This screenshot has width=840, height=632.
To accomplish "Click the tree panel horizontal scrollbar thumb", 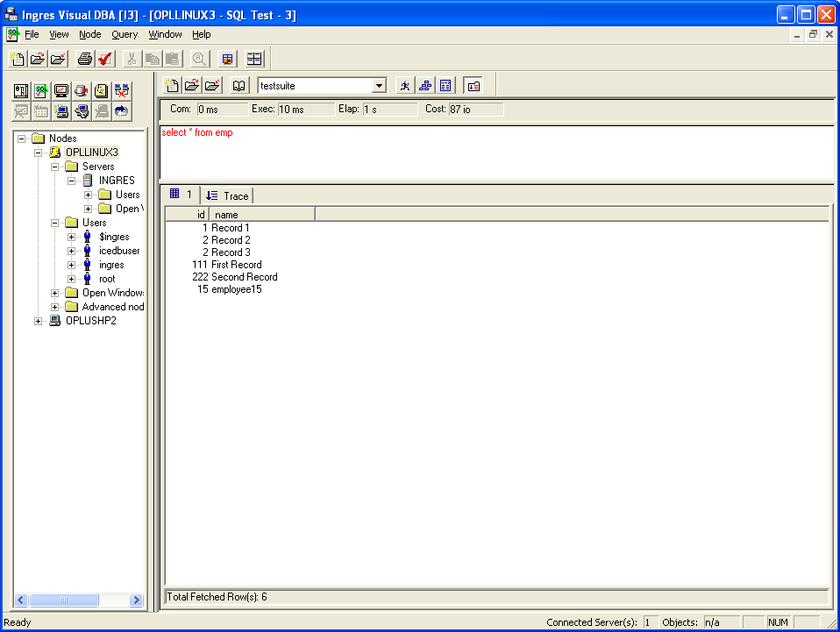I will coord(64,600).
